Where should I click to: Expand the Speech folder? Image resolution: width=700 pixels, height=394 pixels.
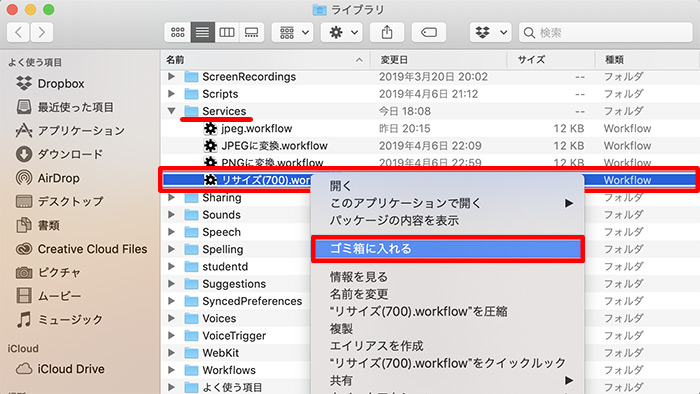point(171,232)
